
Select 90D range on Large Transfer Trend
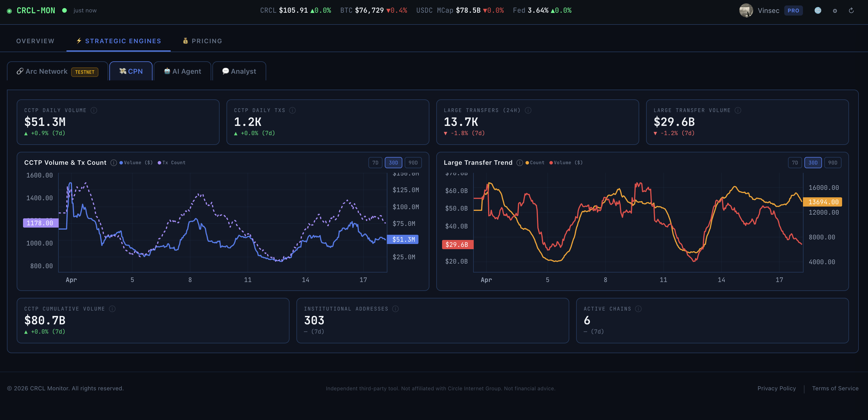tap(832, 162)
